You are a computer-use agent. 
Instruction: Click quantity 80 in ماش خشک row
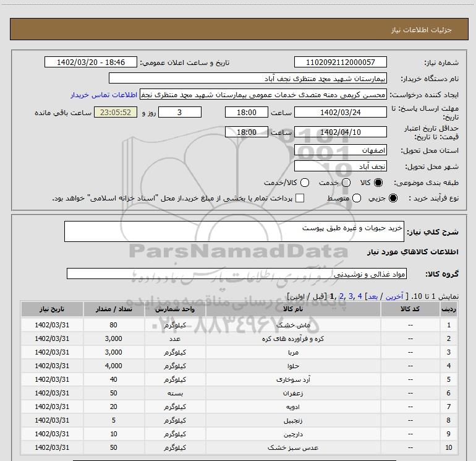click(x=114, y=325)
